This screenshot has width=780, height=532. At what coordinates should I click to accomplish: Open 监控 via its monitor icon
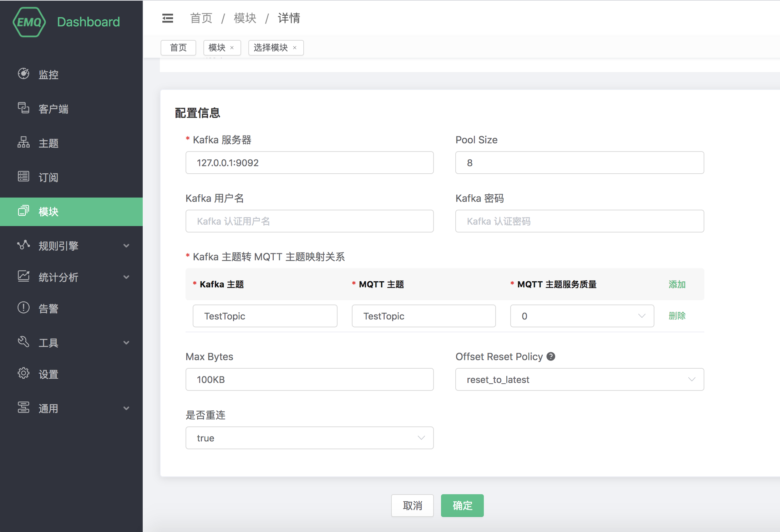[x=24, y=74]
